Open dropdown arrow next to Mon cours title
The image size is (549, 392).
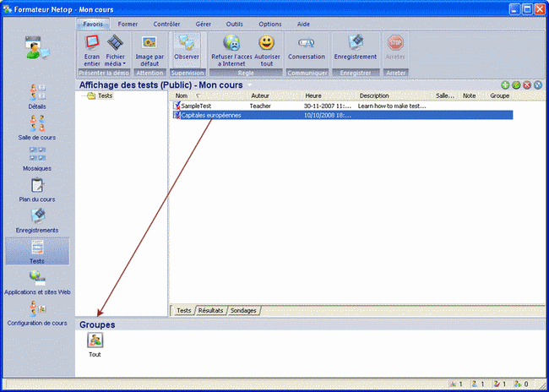(250, 85)
